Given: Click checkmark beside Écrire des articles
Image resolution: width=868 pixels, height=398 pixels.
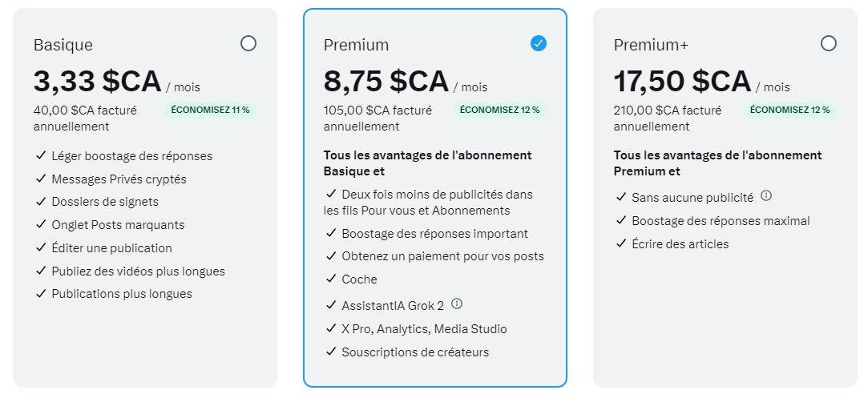Looking at the screenshot, I should coord(621,243).
